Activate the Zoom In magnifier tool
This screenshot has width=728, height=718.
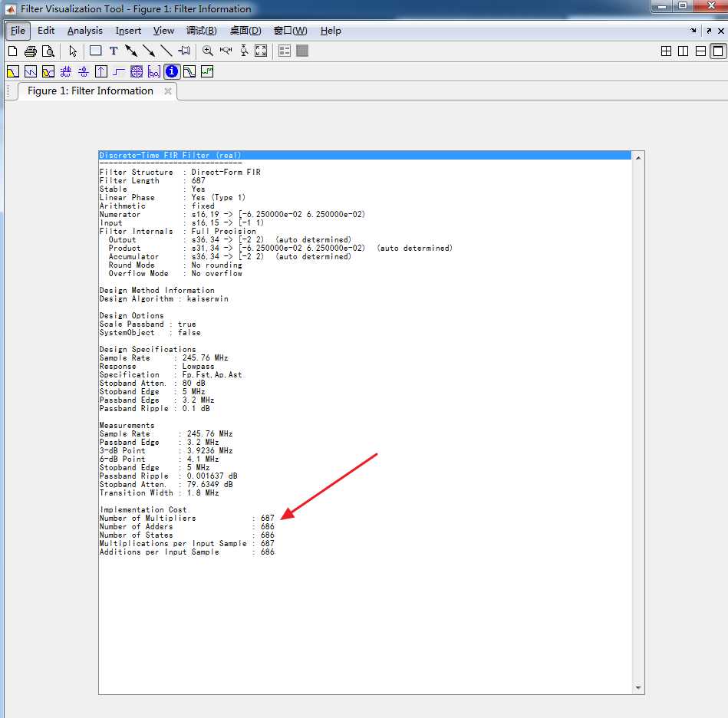click(208, 51)
